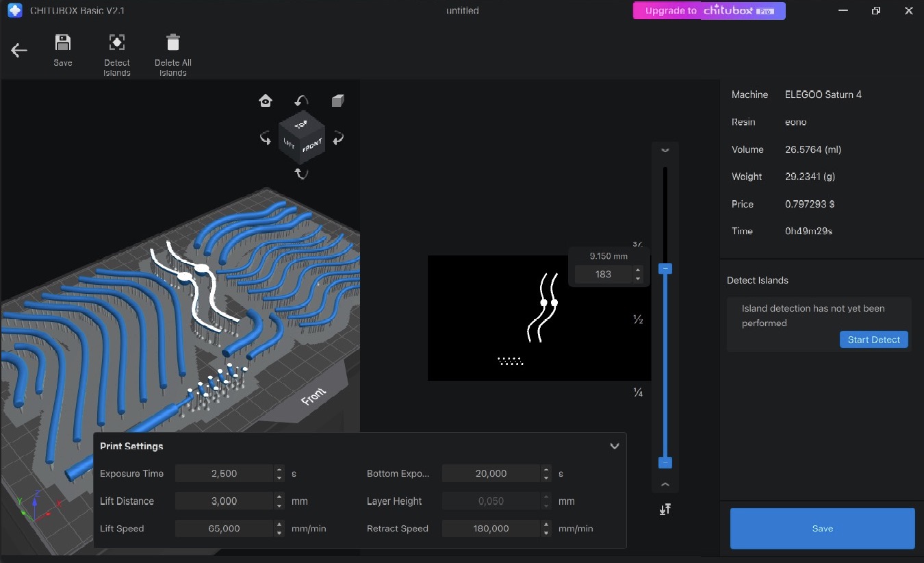Click the machine name ELEGOO Saturn 4
This screenshot has width=924, height=563.
pos(823,95)
